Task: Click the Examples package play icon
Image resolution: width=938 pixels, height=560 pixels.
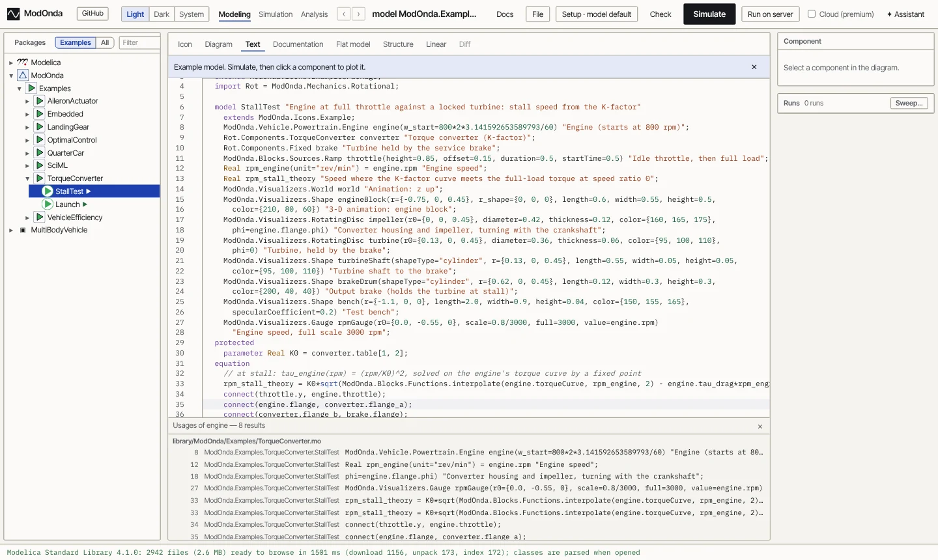Action: pyautogui.click(x=31, y=88)
